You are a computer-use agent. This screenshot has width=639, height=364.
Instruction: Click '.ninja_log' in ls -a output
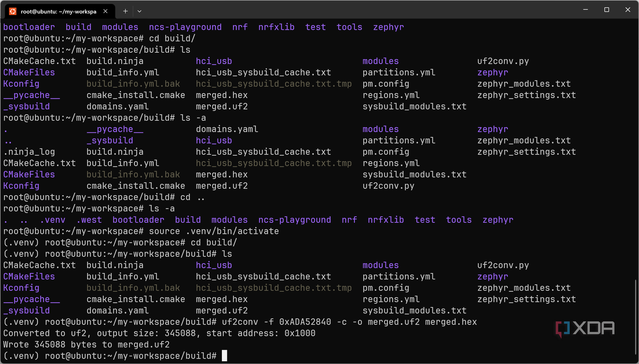tap(29, 152)
